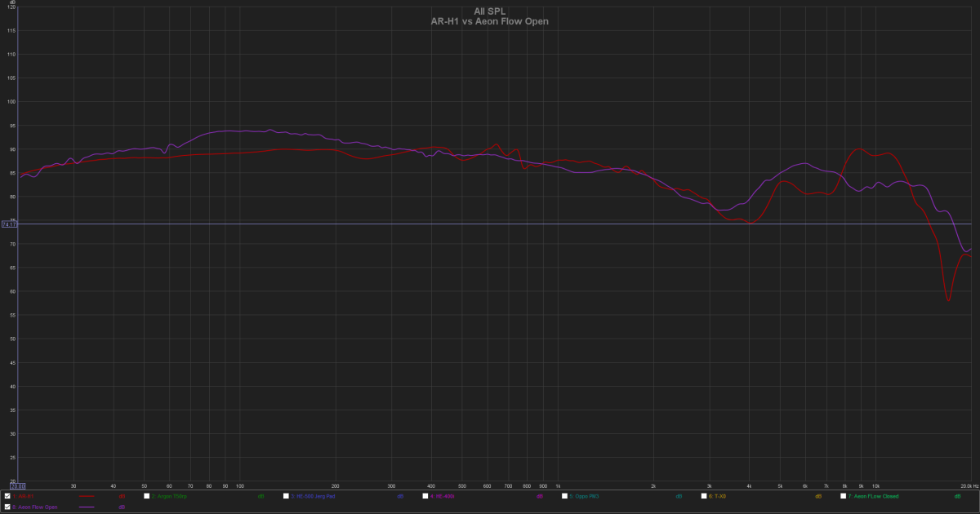Enable the 5: Oppo PM3 trace checkbox
The height and width of the screenshot is (514, 980).
565,496
